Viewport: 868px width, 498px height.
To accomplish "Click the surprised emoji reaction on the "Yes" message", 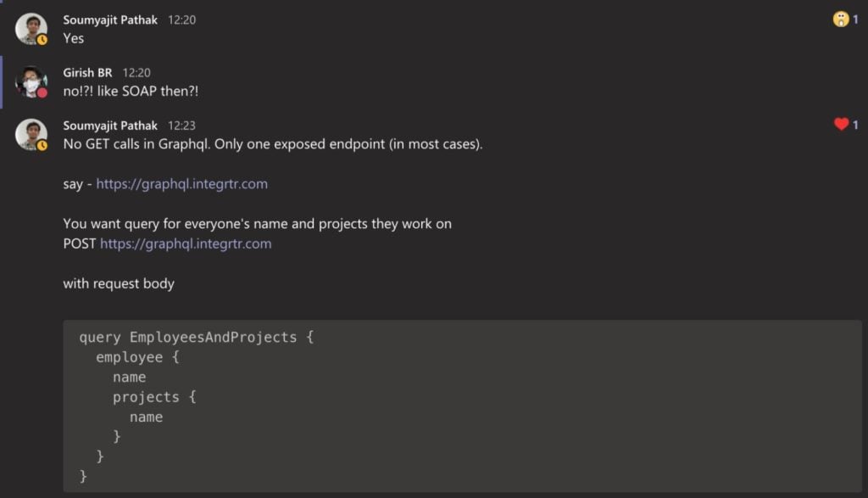I will (x=840, y=20).
